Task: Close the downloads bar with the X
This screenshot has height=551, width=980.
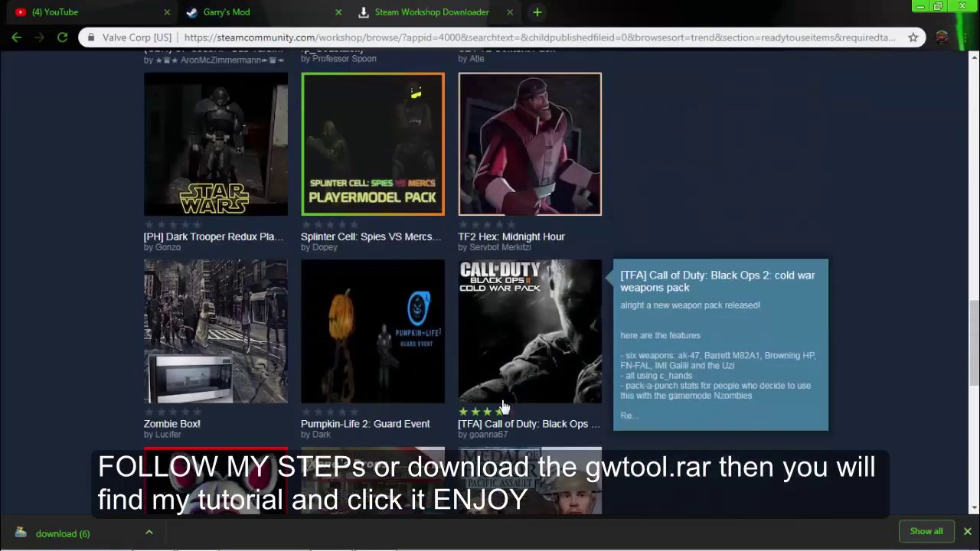Action: 967,531
